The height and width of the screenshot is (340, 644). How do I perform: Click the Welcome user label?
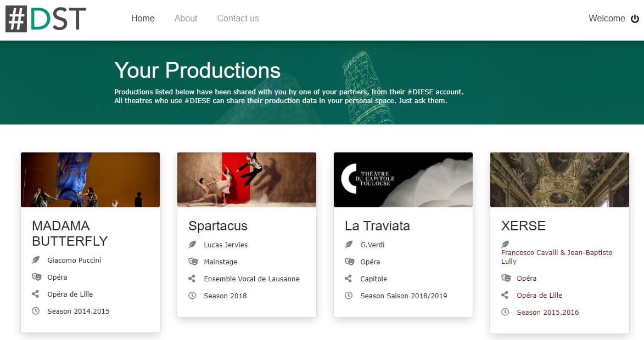click(606, 19)
